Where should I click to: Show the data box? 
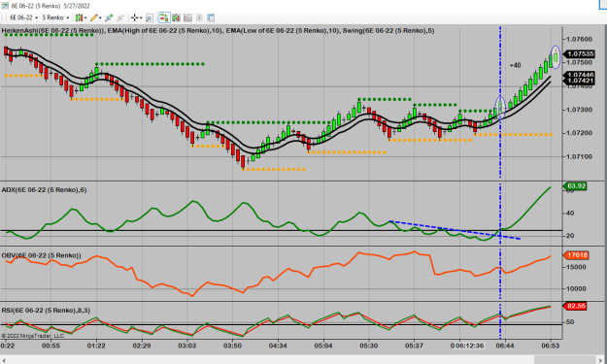click(x=150, y=17)
